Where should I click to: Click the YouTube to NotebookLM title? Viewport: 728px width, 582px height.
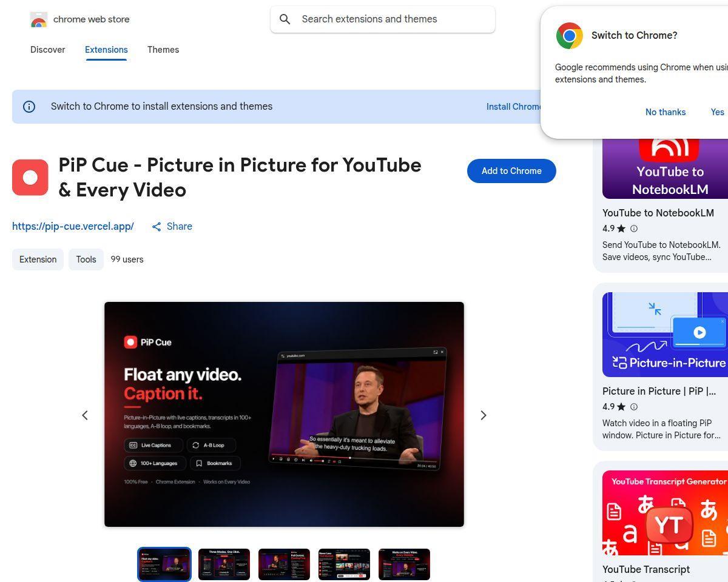pos(658,213)
